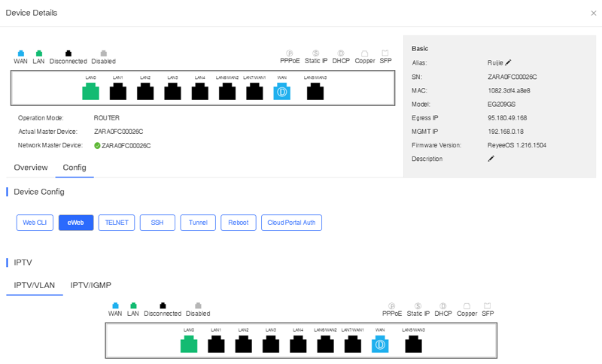Click green status icon beside Network Master Device

coord(97,145)
